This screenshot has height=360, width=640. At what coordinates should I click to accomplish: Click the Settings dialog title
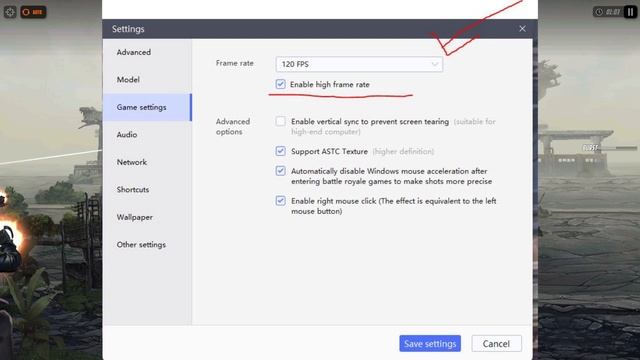coord(128,29)
